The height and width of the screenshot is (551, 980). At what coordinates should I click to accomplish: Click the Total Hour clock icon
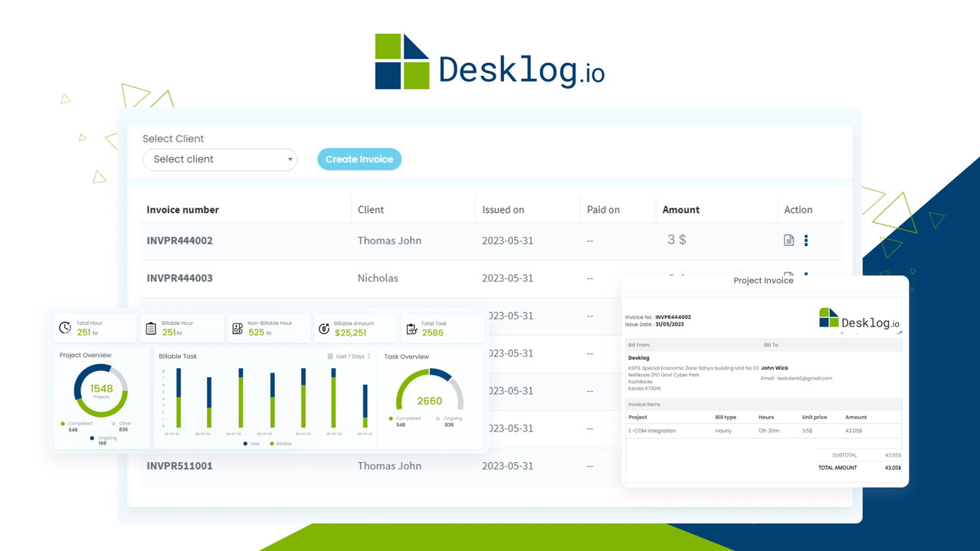tap(65, 328)
